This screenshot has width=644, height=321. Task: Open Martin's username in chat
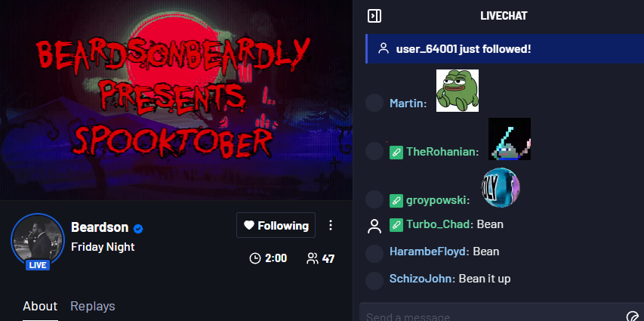pos(406,103)
